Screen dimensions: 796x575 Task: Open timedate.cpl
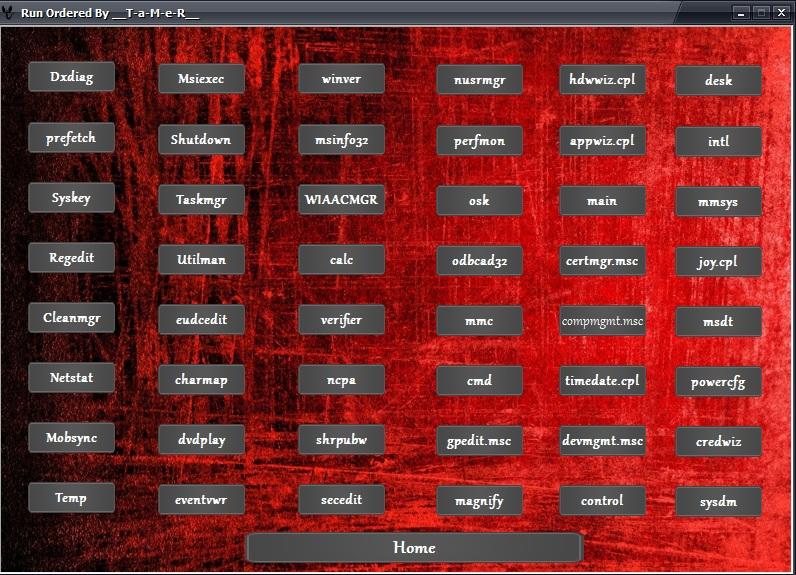click(x=603, y=381)
